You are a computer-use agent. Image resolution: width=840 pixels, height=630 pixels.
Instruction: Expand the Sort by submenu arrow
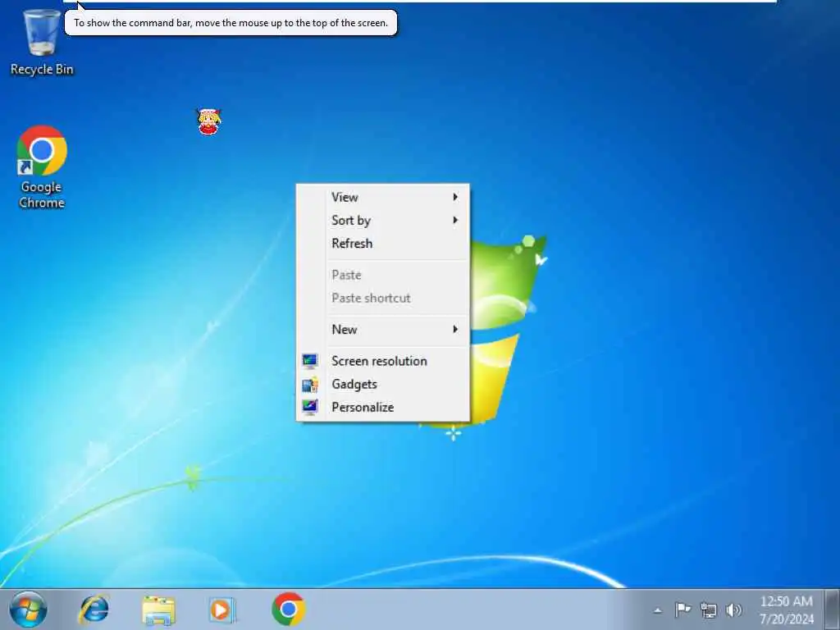point(455,220)
